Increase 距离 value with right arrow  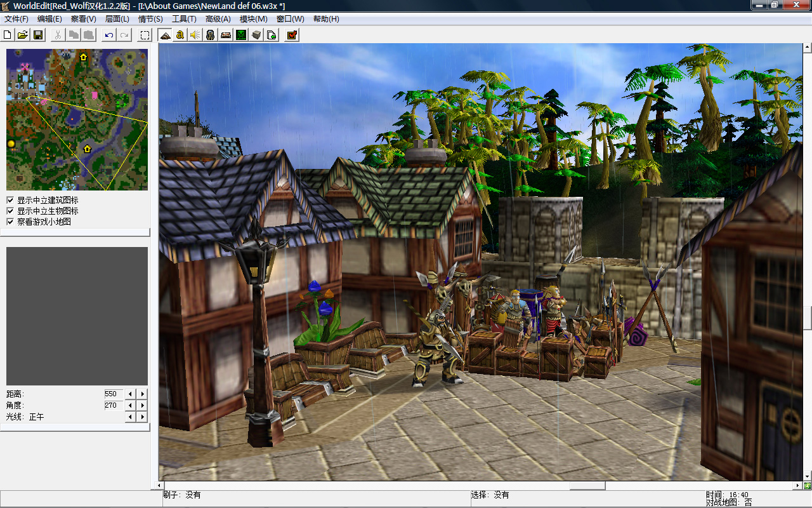(x=142, y=394)
